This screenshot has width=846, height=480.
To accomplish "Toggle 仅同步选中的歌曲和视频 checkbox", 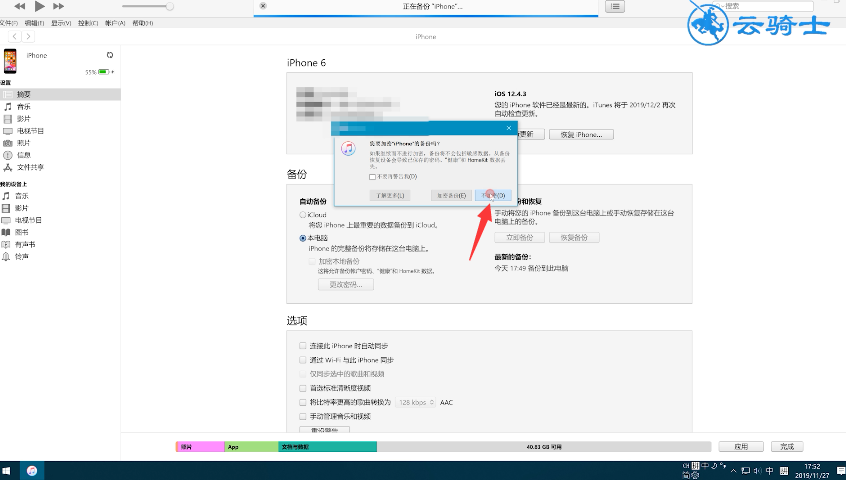I will 303,374.
